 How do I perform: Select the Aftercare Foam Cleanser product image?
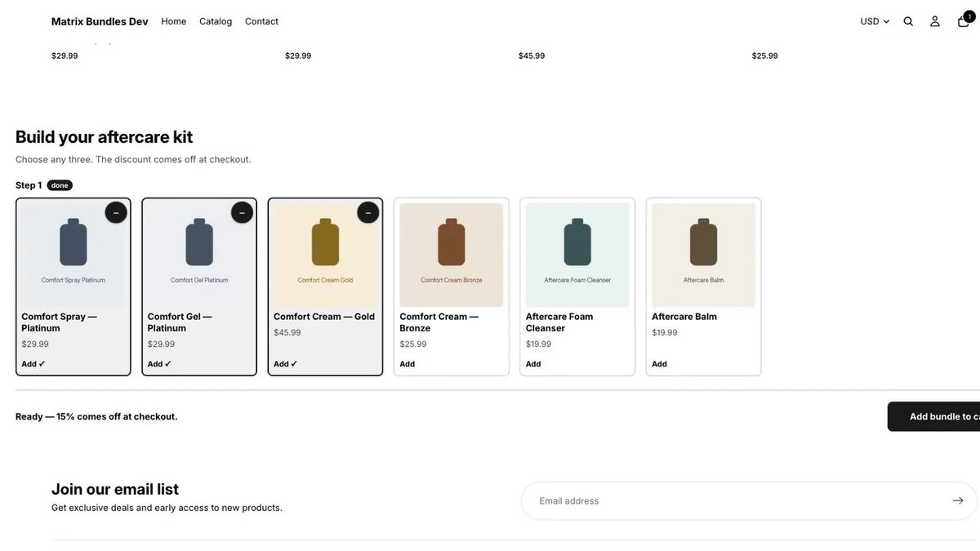[x=577, y=255]
